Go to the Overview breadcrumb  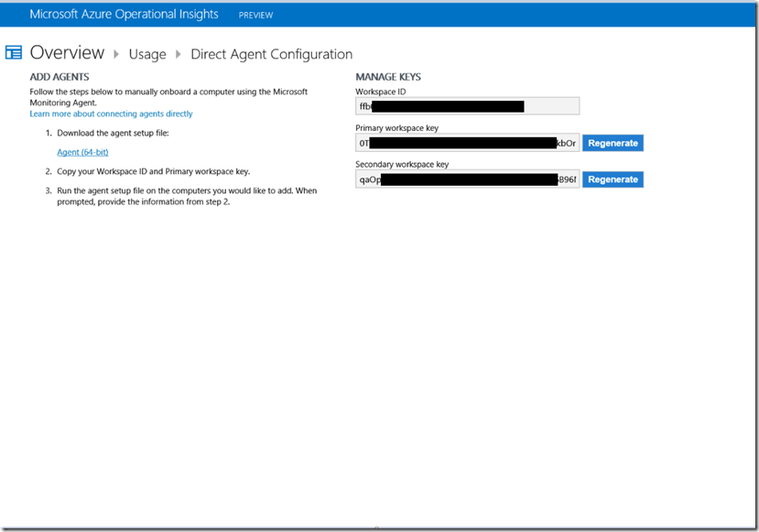tap(67, 53)
